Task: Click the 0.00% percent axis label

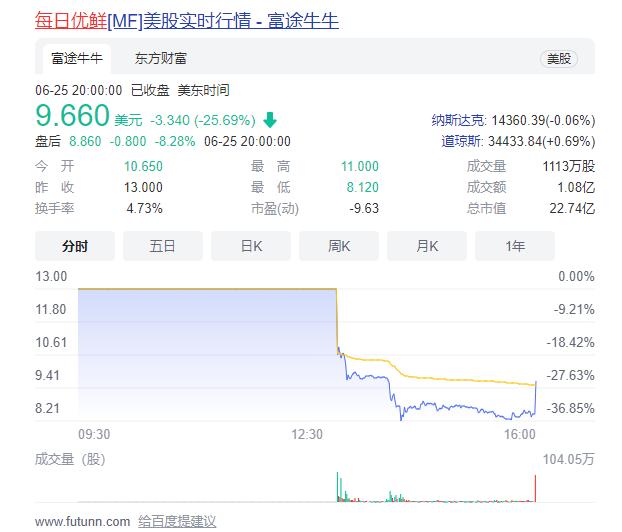Action: pos(576,277)
